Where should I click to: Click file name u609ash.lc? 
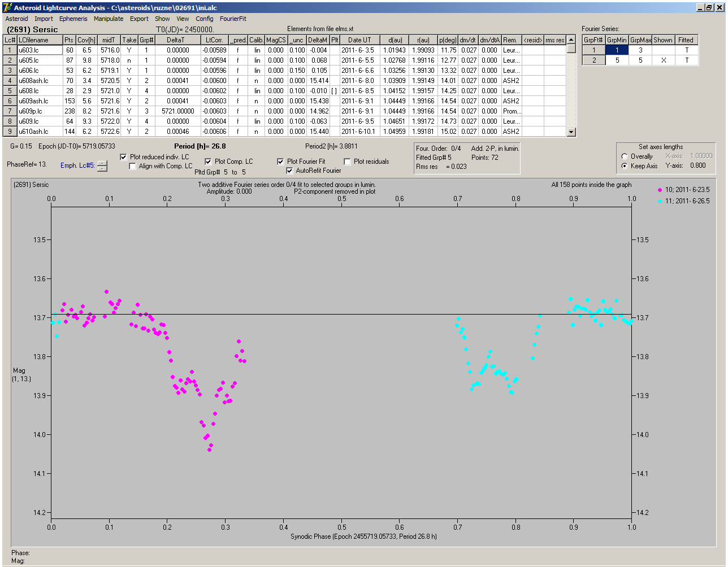click(40, 101)
